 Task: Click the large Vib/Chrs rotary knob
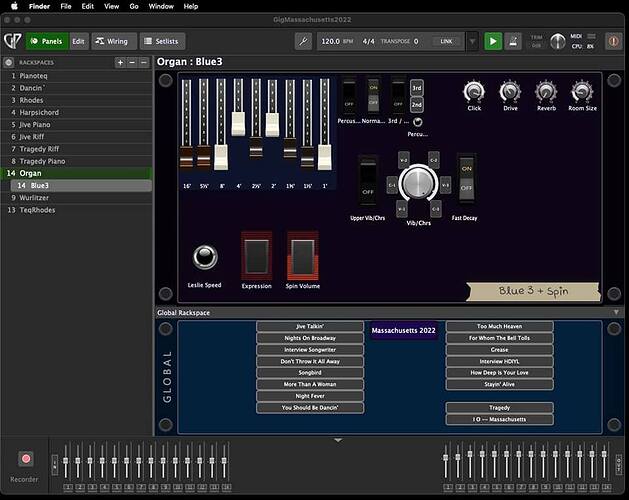coord(418,183)
